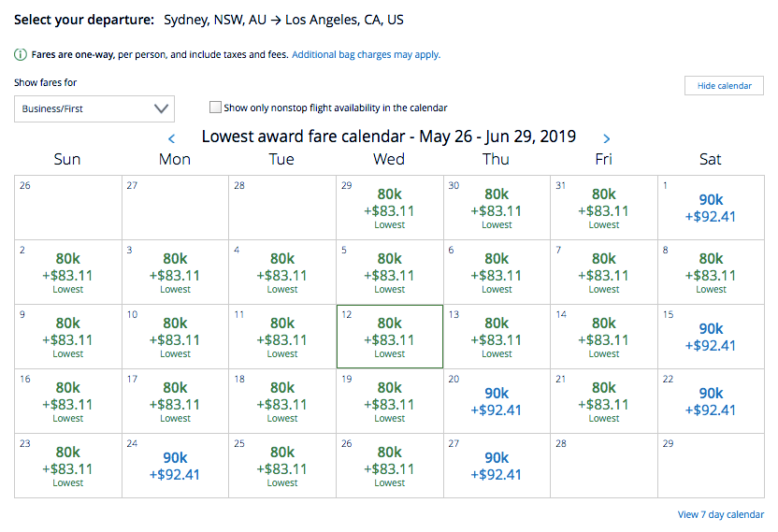Pick Friday May 31 80k fare
778x532 pixels.
point(604,208)
